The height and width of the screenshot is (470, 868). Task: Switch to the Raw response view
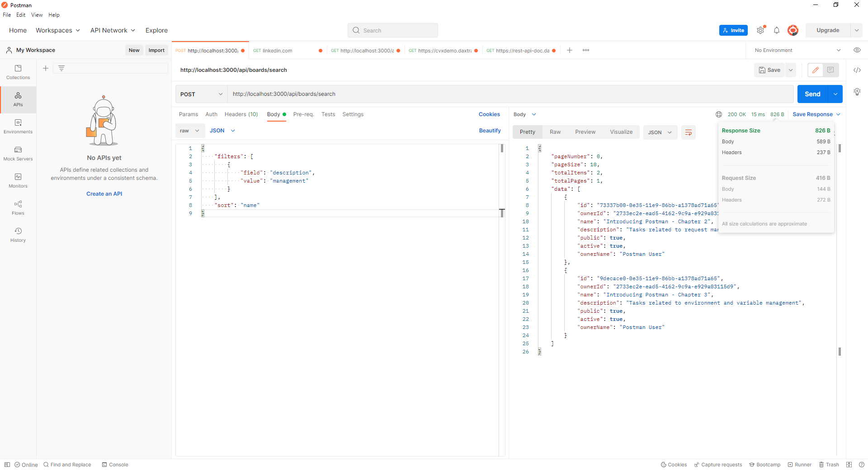(555, 132)
